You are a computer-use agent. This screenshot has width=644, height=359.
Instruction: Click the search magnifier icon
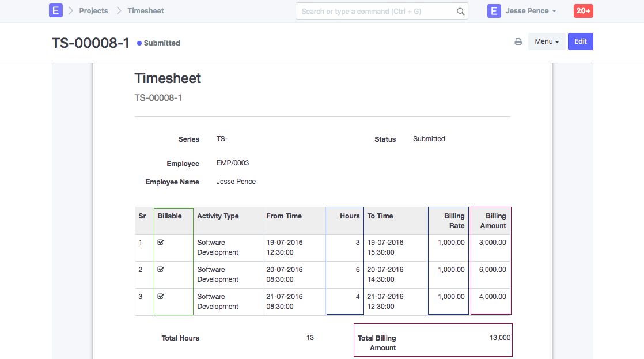click(460, 11)
